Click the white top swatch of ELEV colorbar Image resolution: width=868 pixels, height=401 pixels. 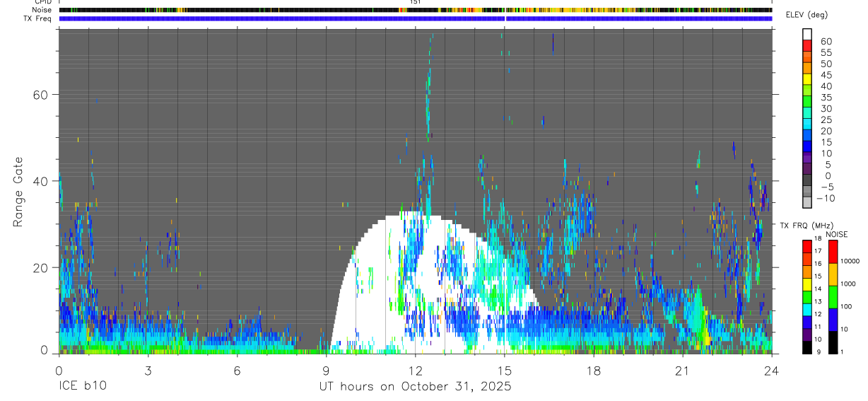[807, 34]
